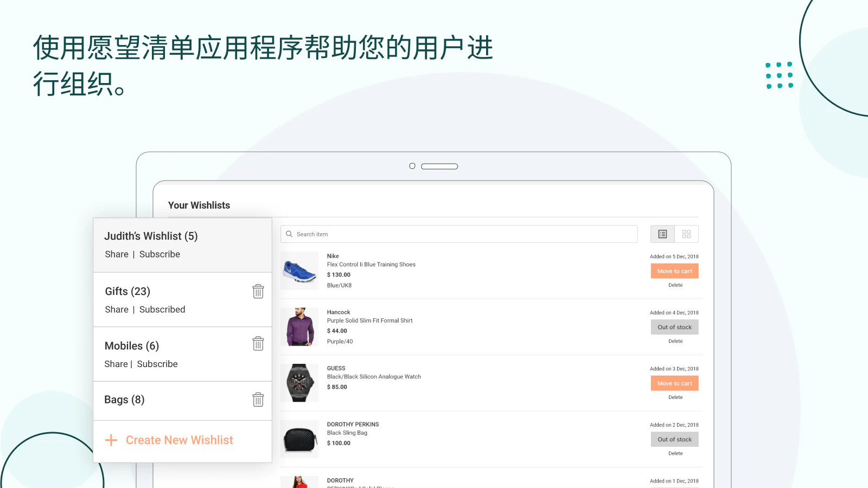
Task: Click Black/Black Silicon Analogue Watch title
Action: coord(374,377)
